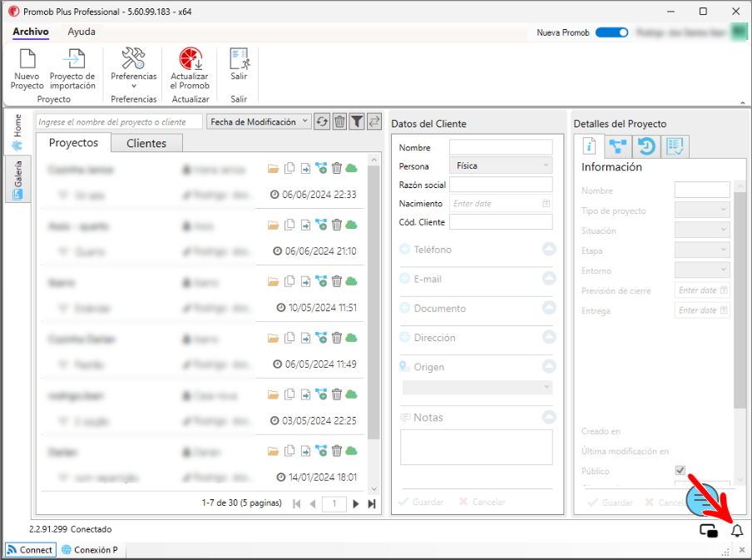
Task: Toggle the Nueva Promob switch
Action: pos(611,32)
